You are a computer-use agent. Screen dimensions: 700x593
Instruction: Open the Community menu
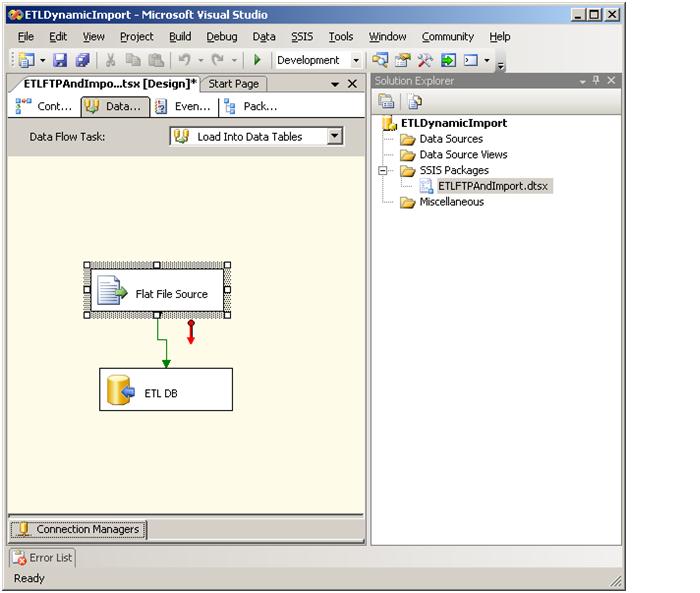coord(448,37)
